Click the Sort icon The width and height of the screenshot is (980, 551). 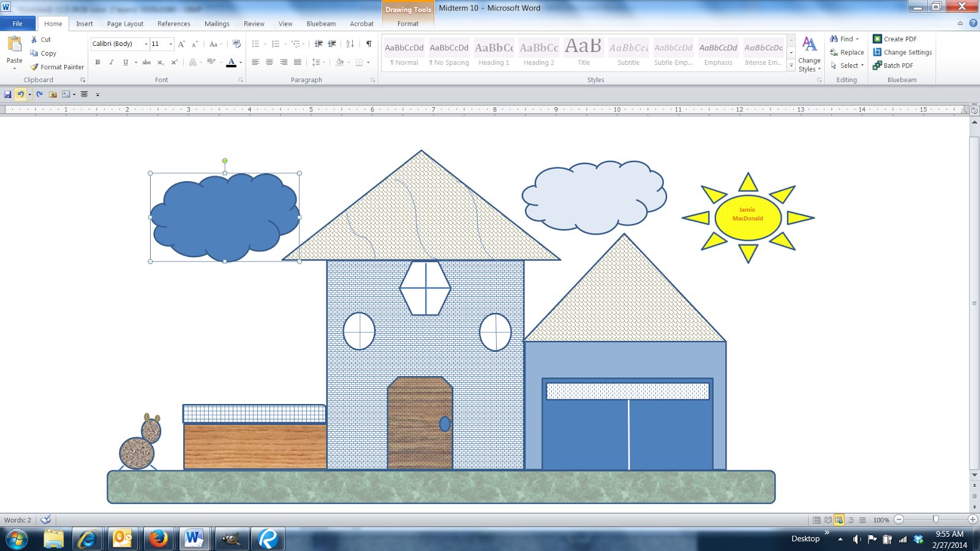(350, 44)
